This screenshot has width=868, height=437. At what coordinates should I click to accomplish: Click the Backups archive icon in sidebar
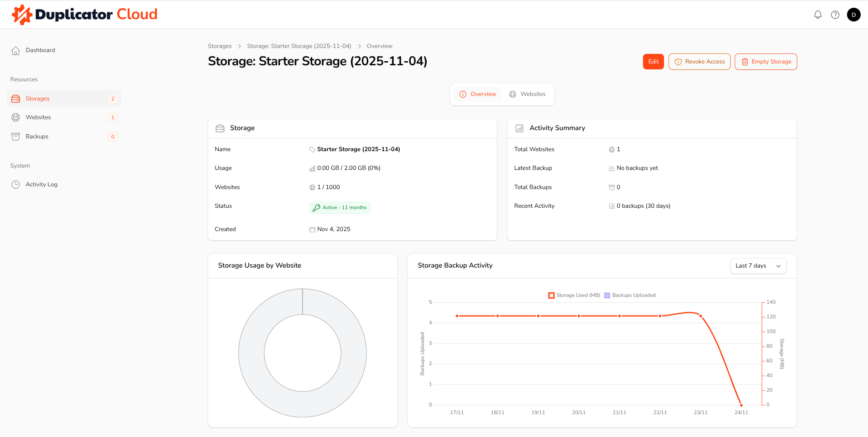coord(16,137)
